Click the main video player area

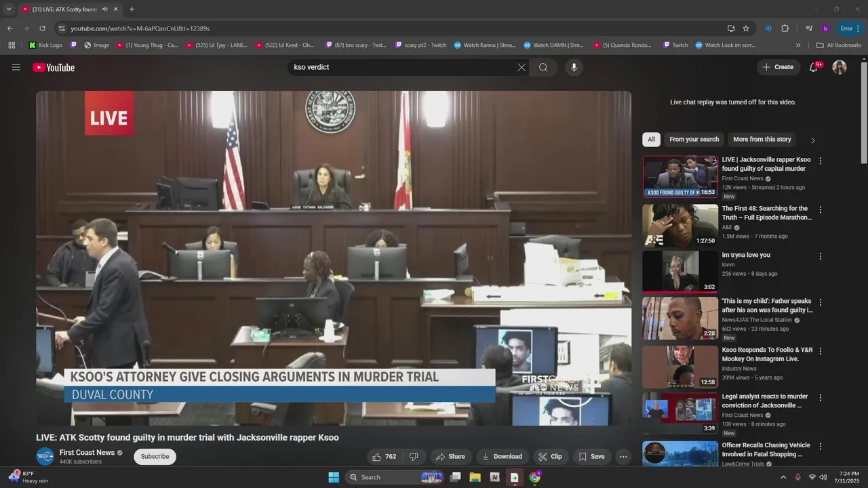pyautogui.click(x=334, y=258)
